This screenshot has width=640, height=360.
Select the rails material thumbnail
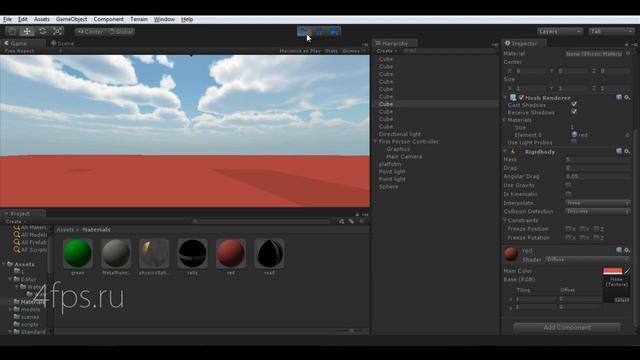point(192,253)
